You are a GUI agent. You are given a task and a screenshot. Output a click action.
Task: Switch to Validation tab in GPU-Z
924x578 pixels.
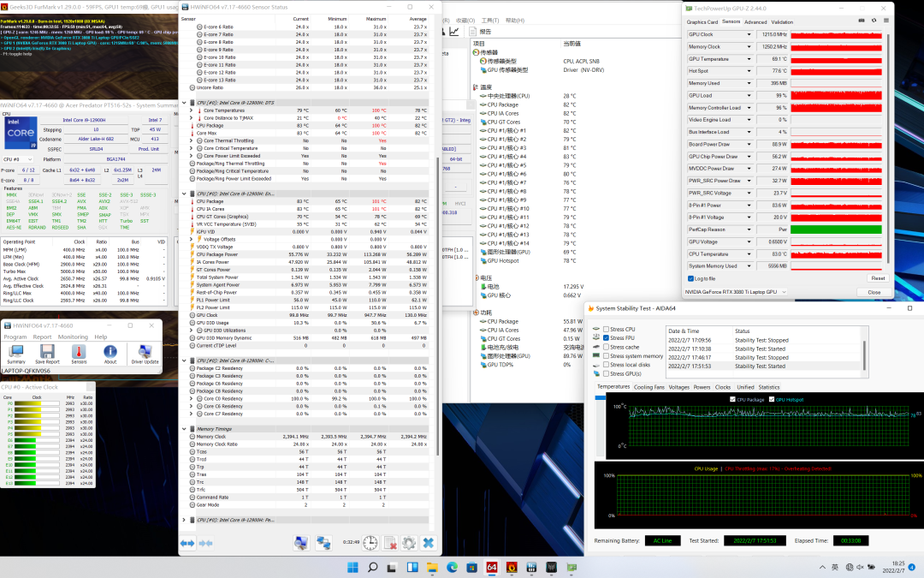coord(782,21)
